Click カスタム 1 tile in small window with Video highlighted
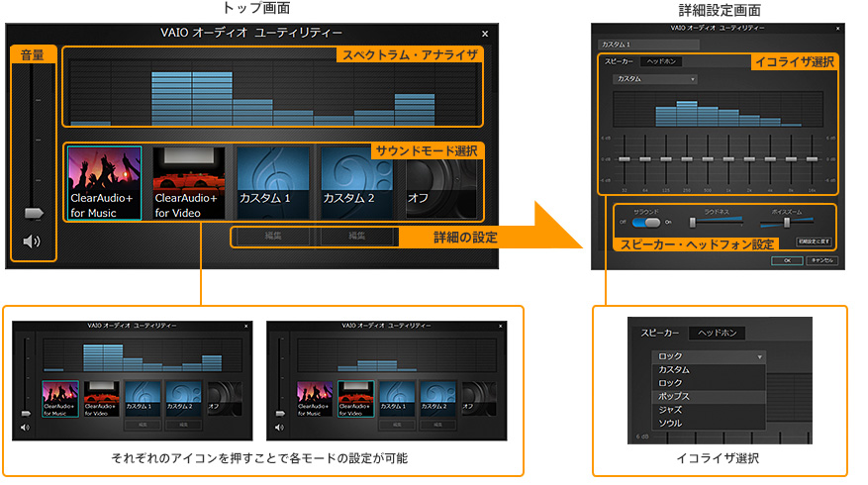This screenshot has width=868, height=485. pyautogui.click(x=397, y=399)
